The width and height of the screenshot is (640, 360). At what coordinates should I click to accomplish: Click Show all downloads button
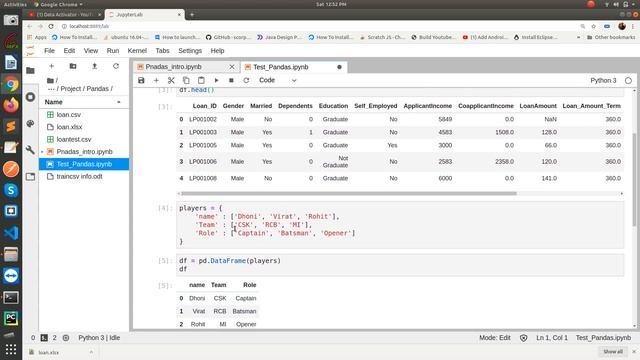[613, 352]
